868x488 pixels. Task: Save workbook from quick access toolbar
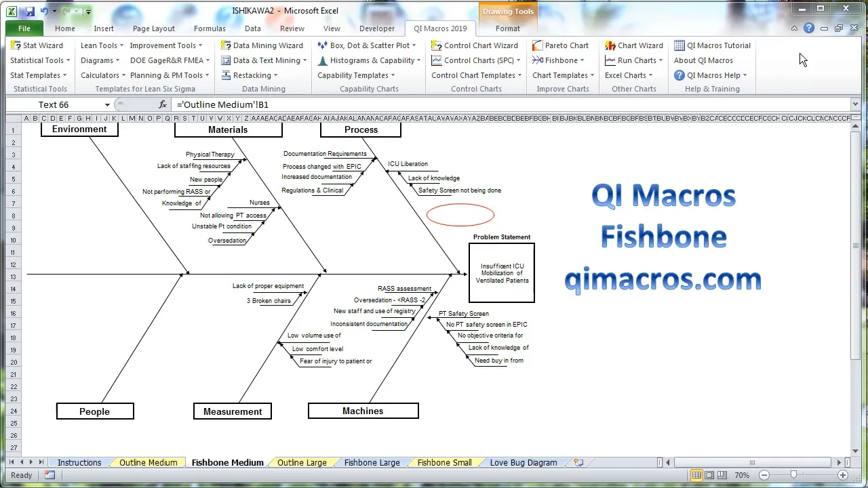pyautogui.click(x=28, y=12)
